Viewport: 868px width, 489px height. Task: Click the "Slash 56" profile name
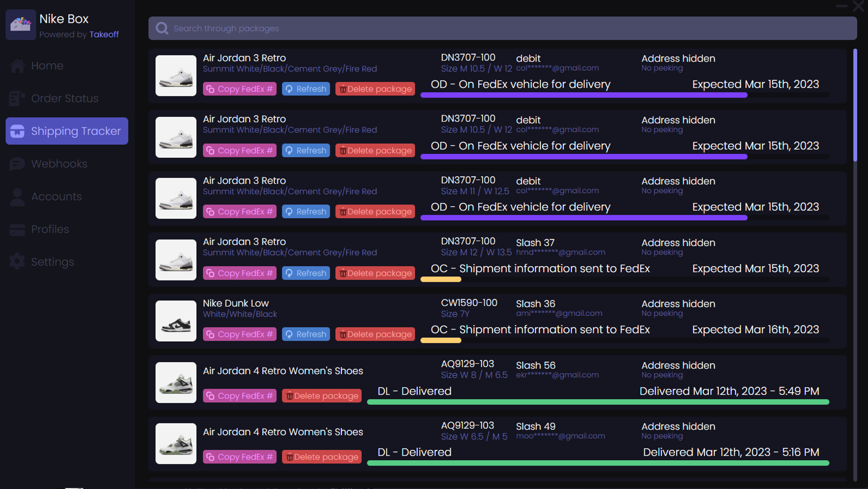536,365
